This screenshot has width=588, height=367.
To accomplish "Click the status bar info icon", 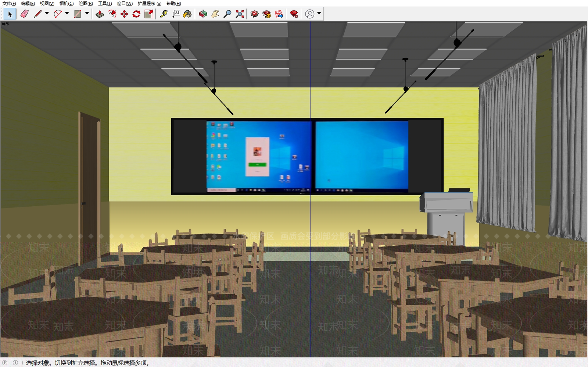I will point(15,363).
